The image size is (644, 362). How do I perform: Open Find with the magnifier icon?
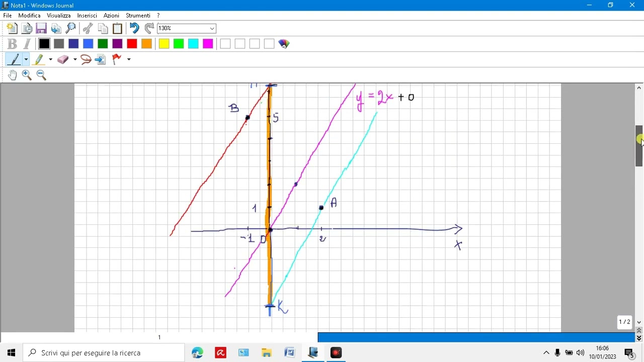click(x=70, y=29)
